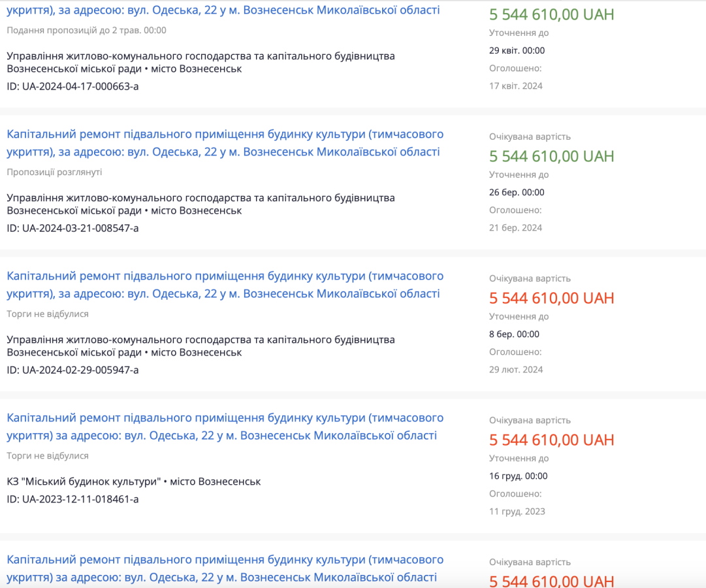
Task: Click tender ID UA-2024-02-29-005947-a
Action: coord(72,370)
